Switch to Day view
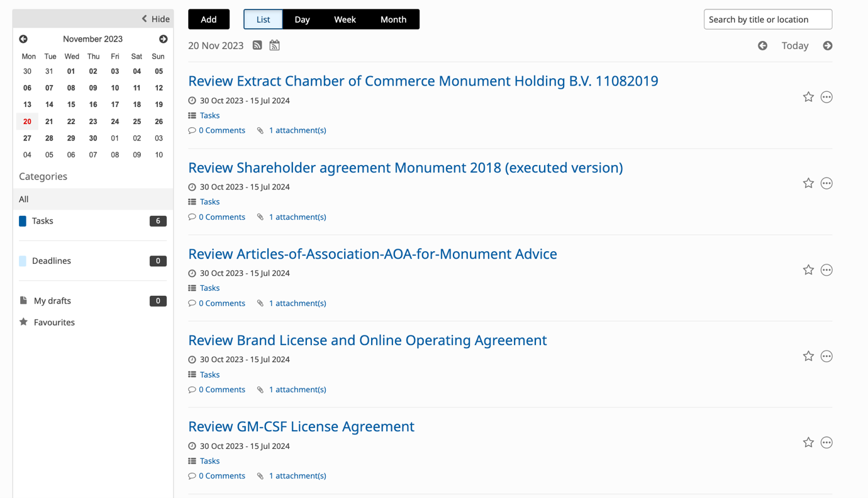This screenshot has width=868, height=498. point(302,20)
